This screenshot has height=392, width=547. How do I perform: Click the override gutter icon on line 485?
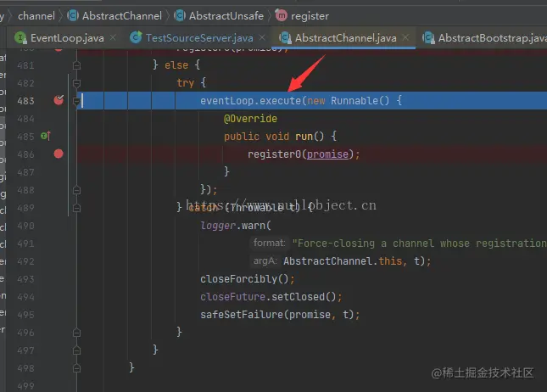pos(46,136)
